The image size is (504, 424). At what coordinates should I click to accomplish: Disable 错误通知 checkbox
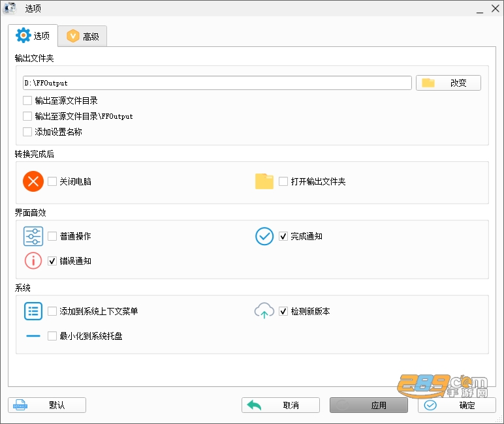[52, 261]
